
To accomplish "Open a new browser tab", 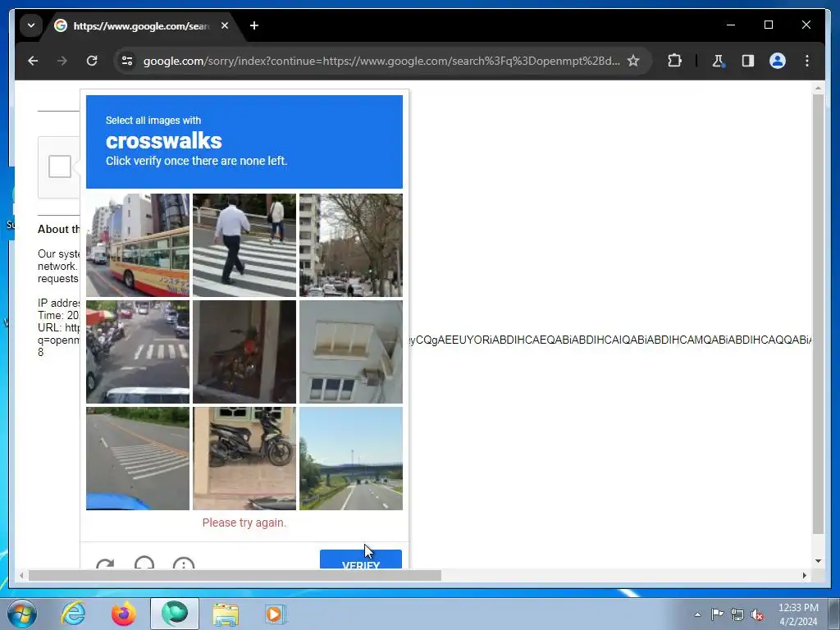I will pyautogui.click(x=254, y=25).
